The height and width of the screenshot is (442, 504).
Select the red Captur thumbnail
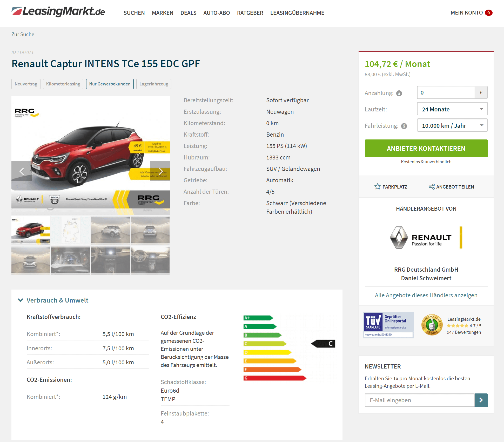click(x=31, y=231)
